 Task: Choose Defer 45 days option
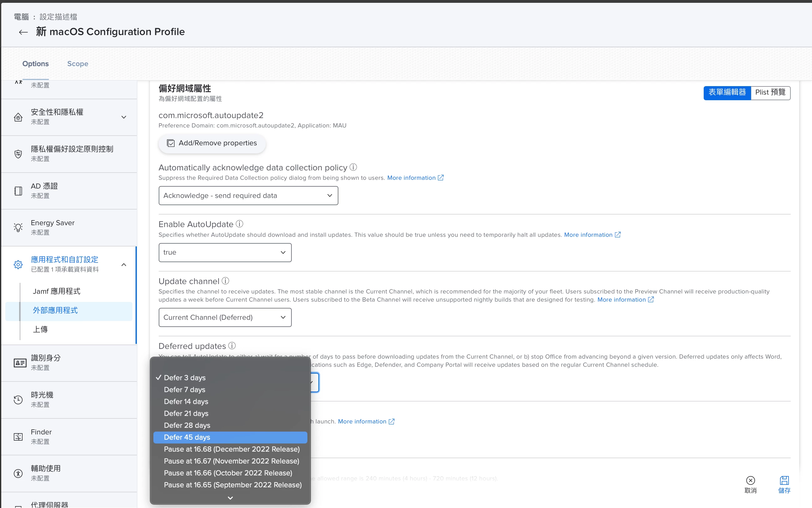(x=230, y=437)
